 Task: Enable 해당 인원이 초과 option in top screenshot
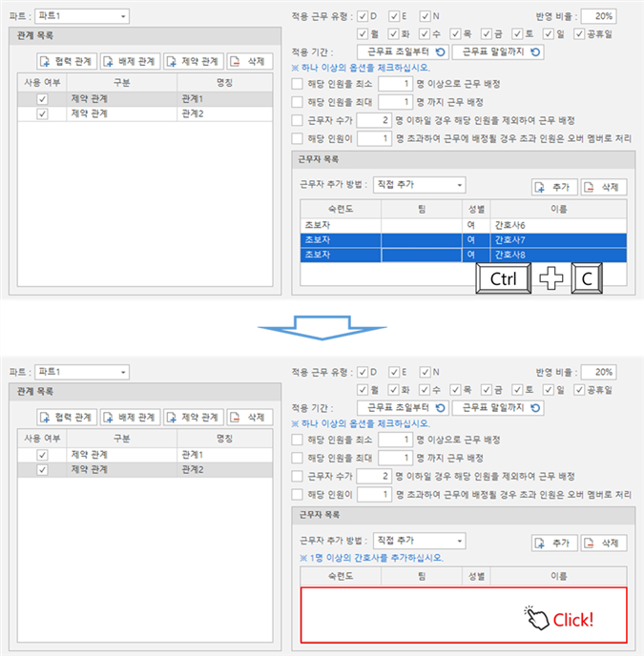tap(298, 138)
